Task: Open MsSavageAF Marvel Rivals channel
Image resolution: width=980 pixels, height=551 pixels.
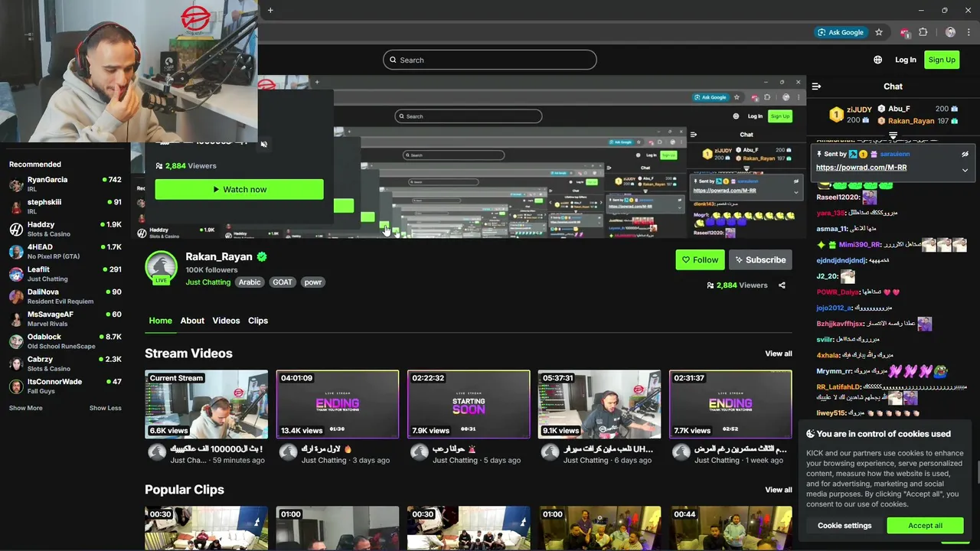Action: tap(65, 319)
